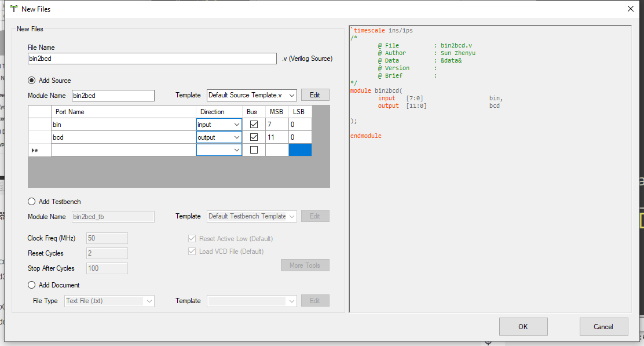Click the Stop After Cycles field
Image resolution: width=644 pixels, height=346 pixels.
(x=107, y=268)
